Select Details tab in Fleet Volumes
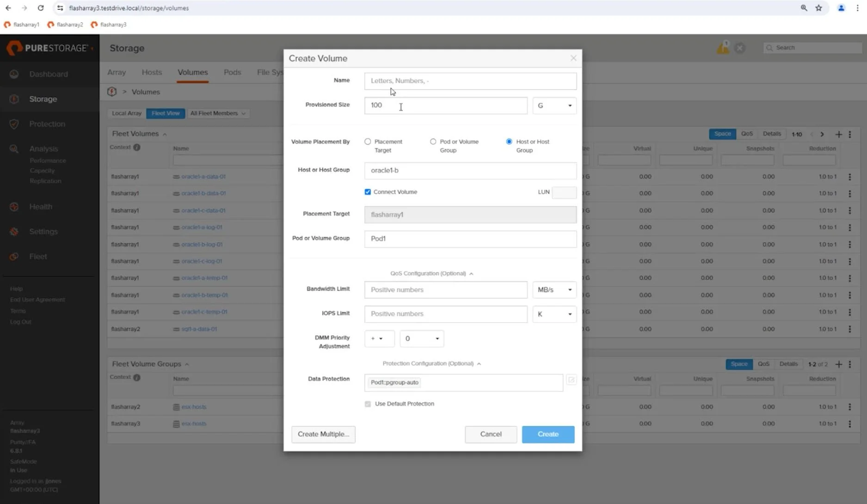The image size is (867, 504). (x=772, y=134)
